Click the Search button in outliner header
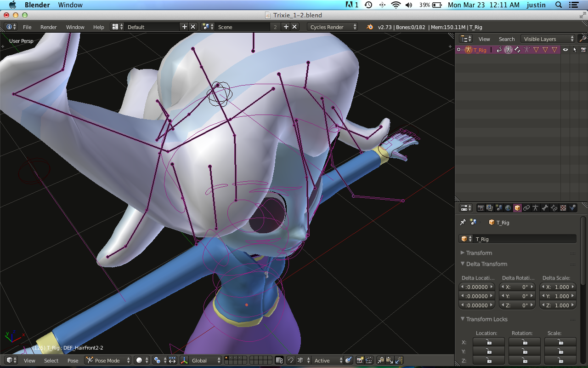The image size is (588, 368). [x=507, y=39]
